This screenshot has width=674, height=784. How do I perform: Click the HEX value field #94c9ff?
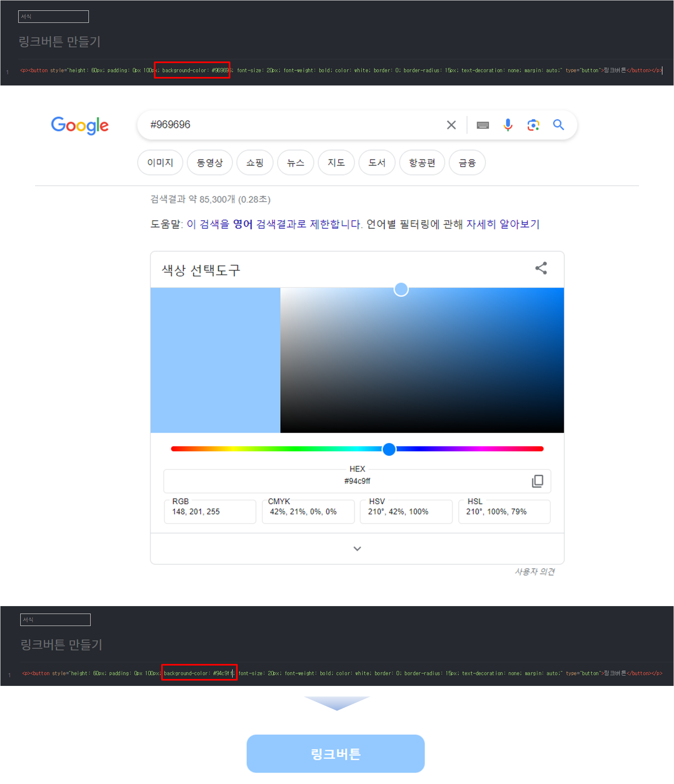[x=357, y=481]
